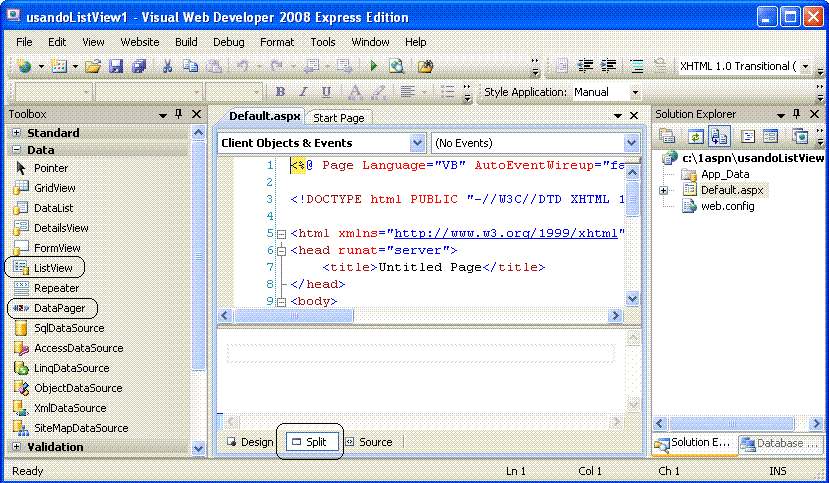Click the Refresh icon in Solution Explorer
829x483 pixels.
(695, 137)
